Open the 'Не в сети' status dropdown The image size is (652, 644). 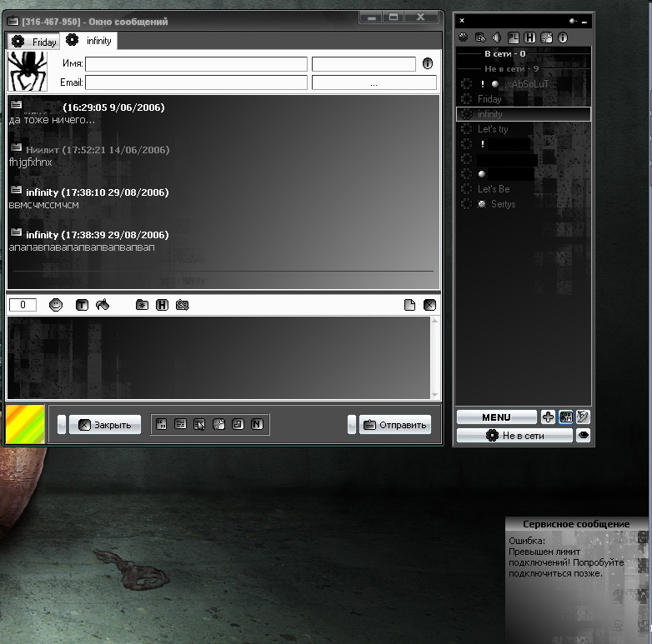point(514,435)
